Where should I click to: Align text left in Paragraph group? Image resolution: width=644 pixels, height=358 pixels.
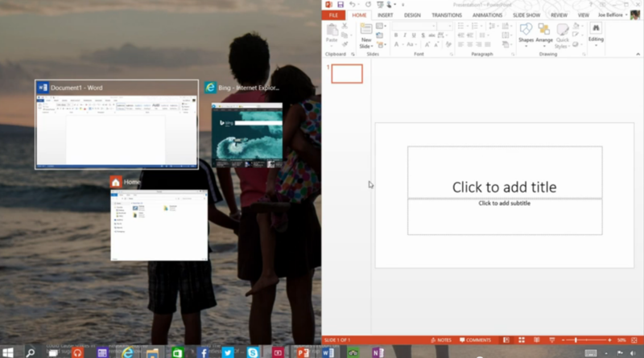[460, 44]
